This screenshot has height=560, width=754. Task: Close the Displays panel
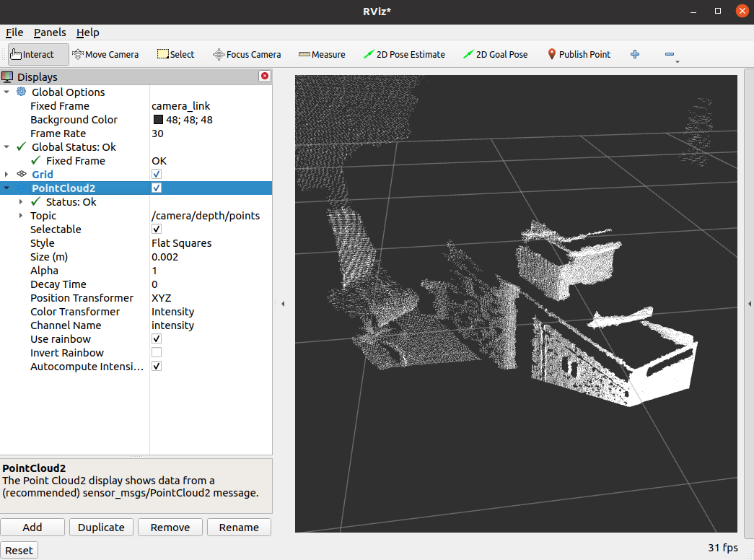pos(265,76)
